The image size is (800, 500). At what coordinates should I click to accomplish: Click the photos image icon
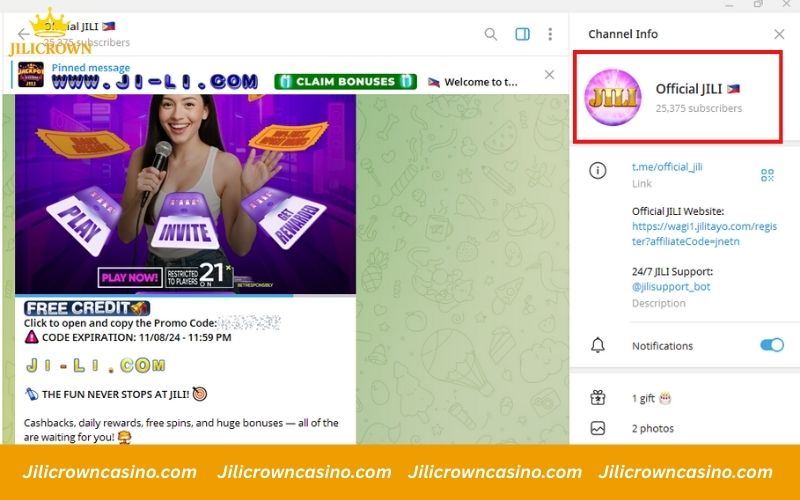pos(597,428)
